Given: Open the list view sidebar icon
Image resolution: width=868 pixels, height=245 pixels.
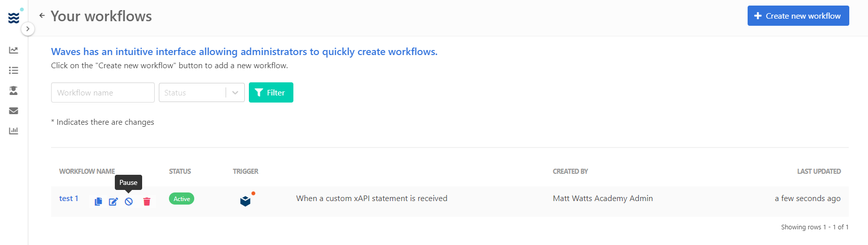Looking at the screenshot, I should (14, 70).
